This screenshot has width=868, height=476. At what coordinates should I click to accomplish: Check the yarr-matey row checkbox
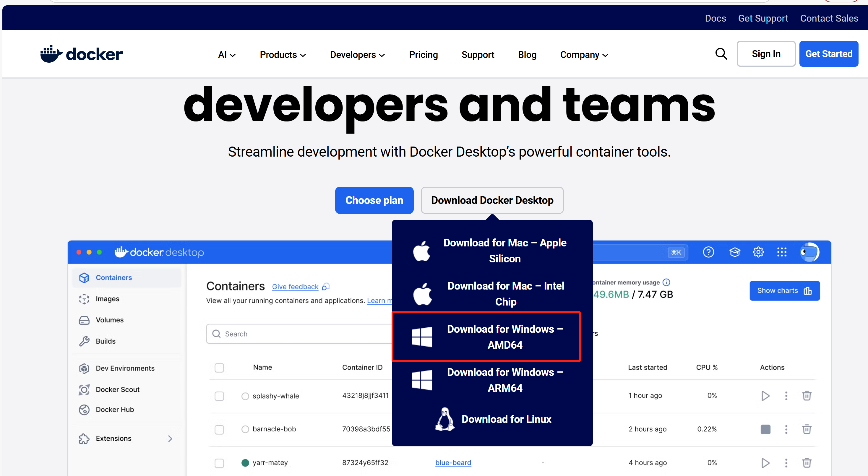(x=219, y=463)
